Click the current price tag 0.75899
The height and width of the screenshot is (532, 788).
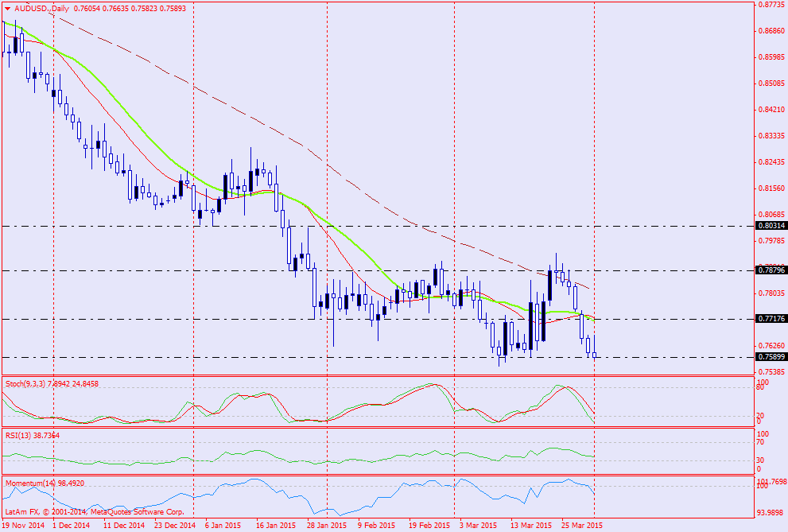(x=771, y=357)
